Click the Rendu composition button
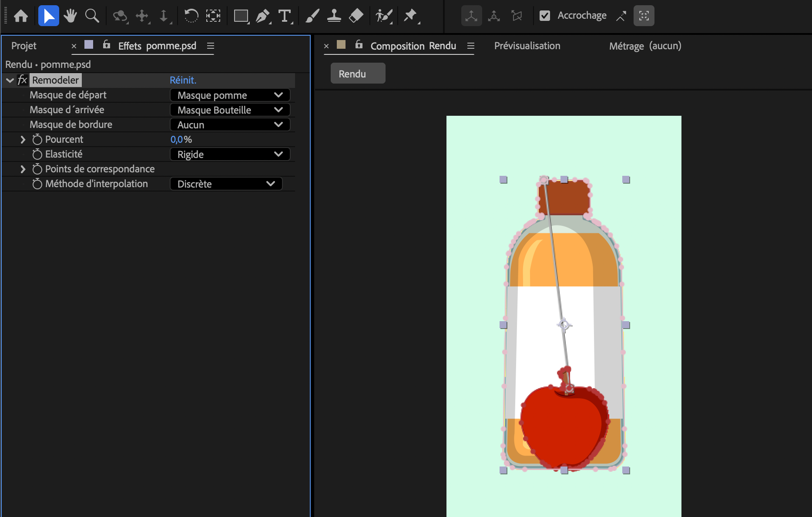 pos(358,74)
